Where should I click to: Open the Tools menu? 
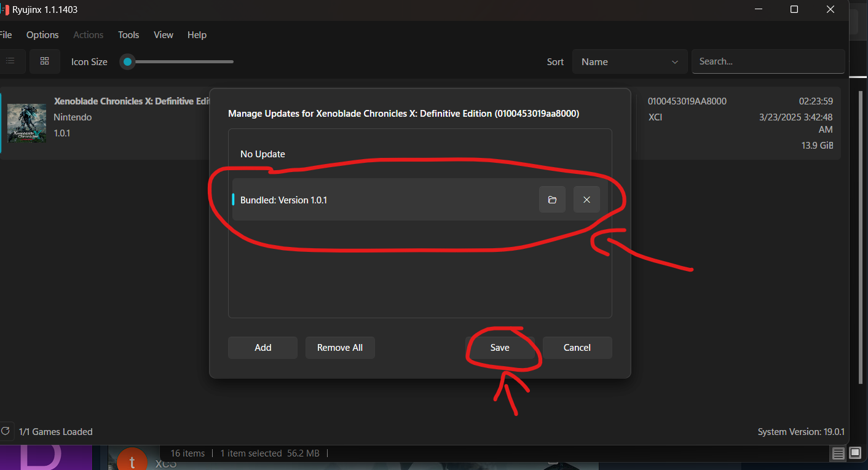tap(128, 35)
